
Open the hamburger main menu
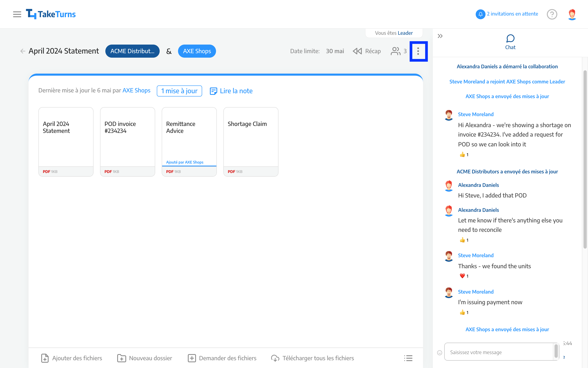tap(17, 14)
